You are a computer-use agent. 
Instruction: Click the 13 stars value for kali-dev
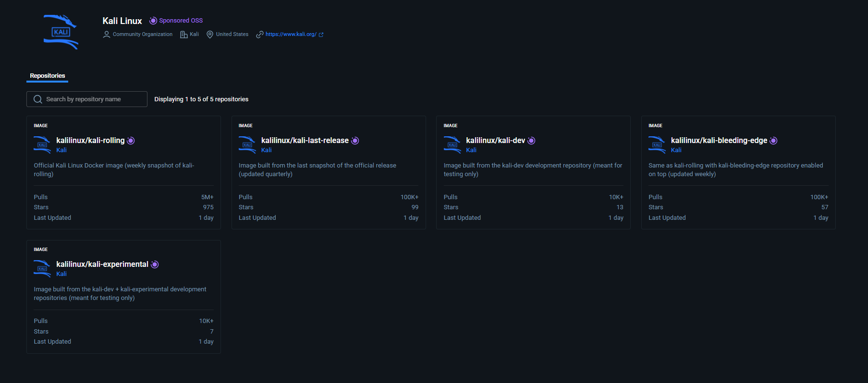coord(620,207)
